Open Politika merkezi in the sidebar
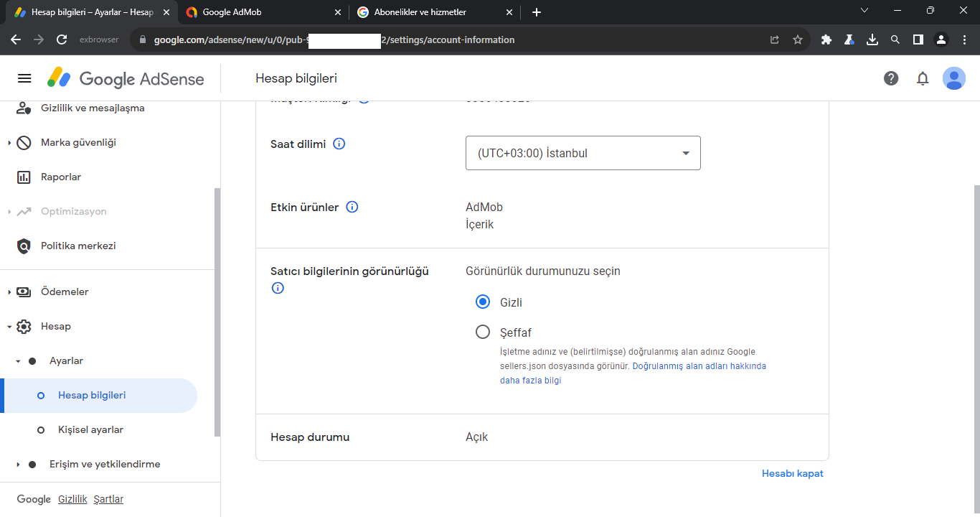This screenshot has height=517, width=980. (x=78, y=246)
